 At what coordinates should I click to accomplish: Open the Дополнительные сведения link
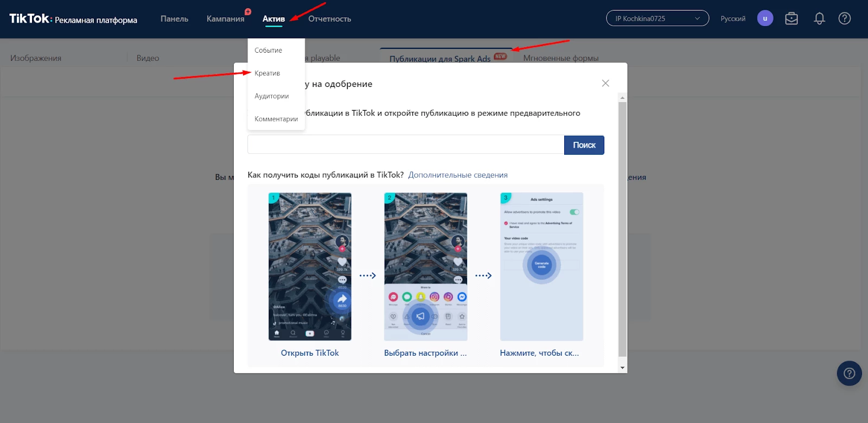click(x=458, y=175)
